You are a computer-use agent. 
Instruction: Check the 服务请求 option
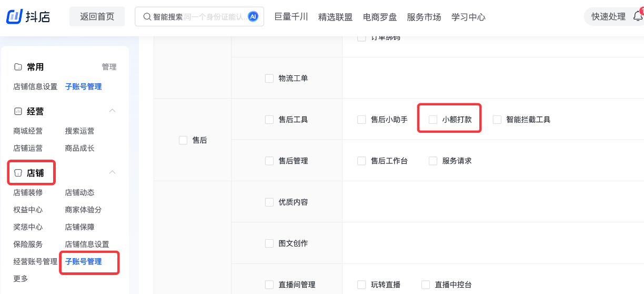pos(433,161)
